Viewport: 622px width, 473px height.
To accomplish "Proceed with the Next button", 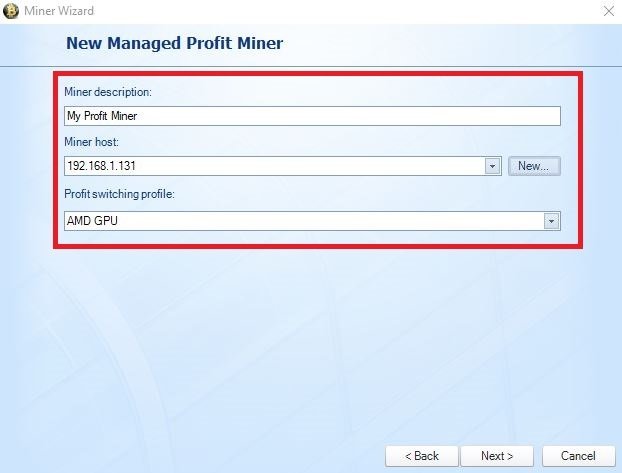I will (x=497, y=456).
